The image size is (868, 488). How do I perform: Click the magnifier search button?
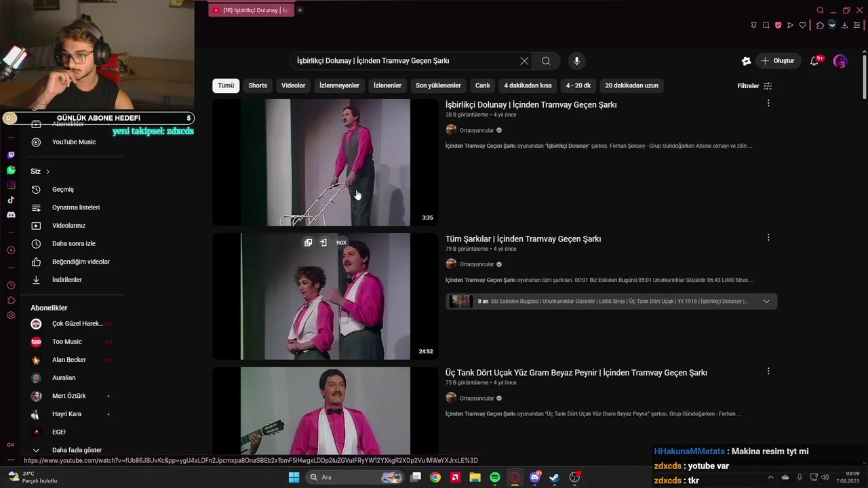click(546, 61)
